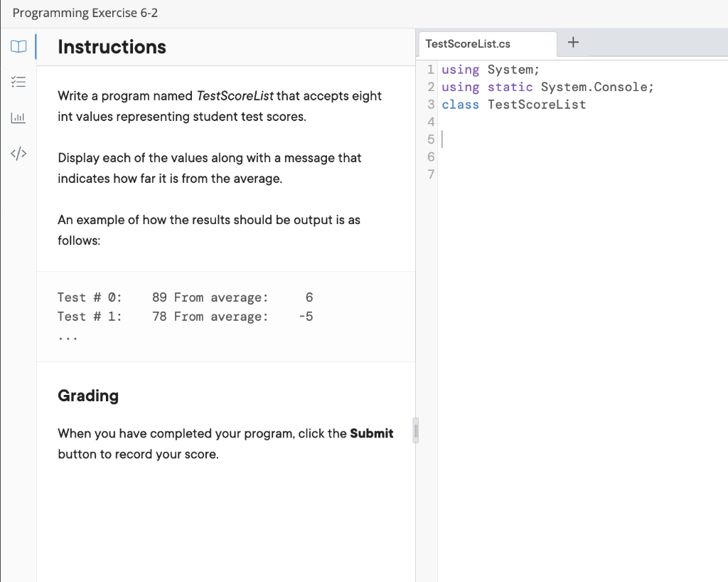Select the TestScoreList.cs editor tab
The height and width of the screenshot is (582, 728).
[x=468, y=44]
